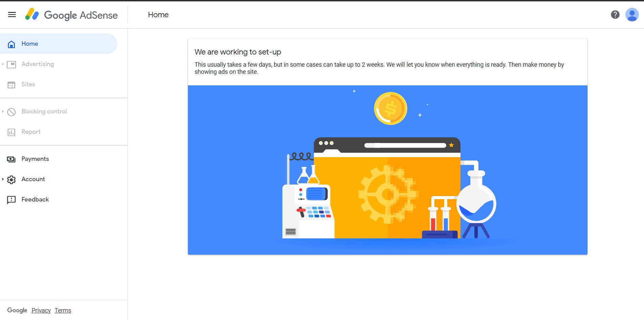Screen dimensions: 644x320
Task: Select the Home house icon
Action: click(11, 44)
